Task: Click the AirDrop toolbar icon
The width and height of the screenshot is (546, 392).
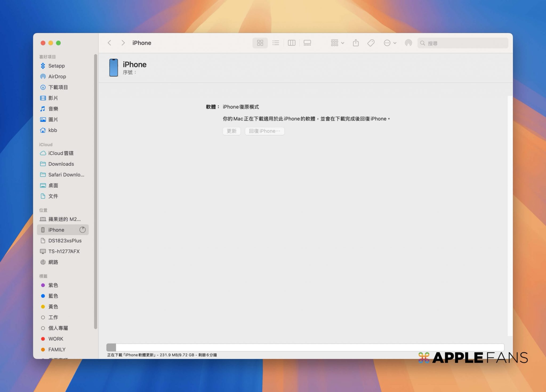Action: click(408, 43)
